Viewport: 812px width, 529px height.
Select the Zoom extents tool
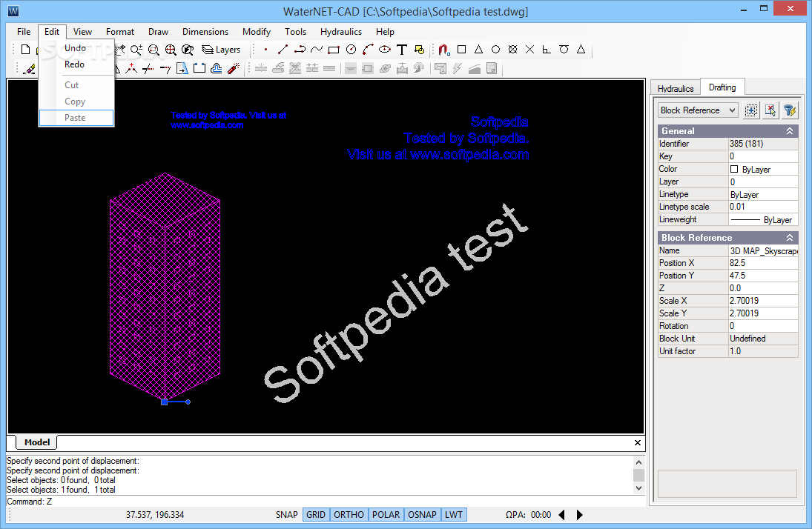[x=171, y=50]
